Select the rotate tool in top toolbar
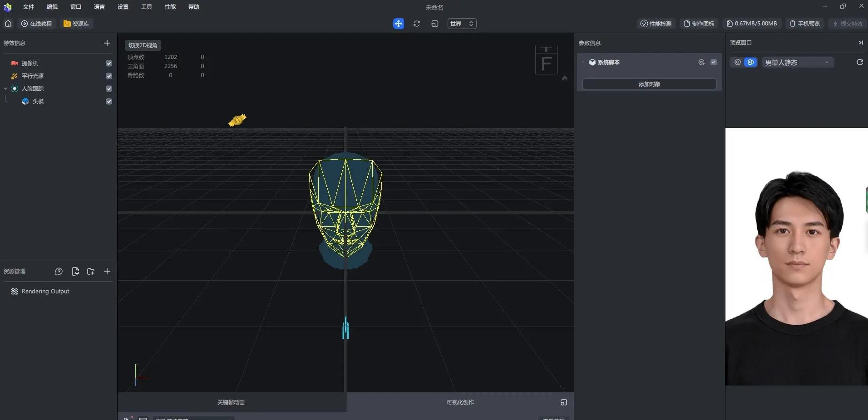Screen dimensions: 868x420 pos(416,24)
